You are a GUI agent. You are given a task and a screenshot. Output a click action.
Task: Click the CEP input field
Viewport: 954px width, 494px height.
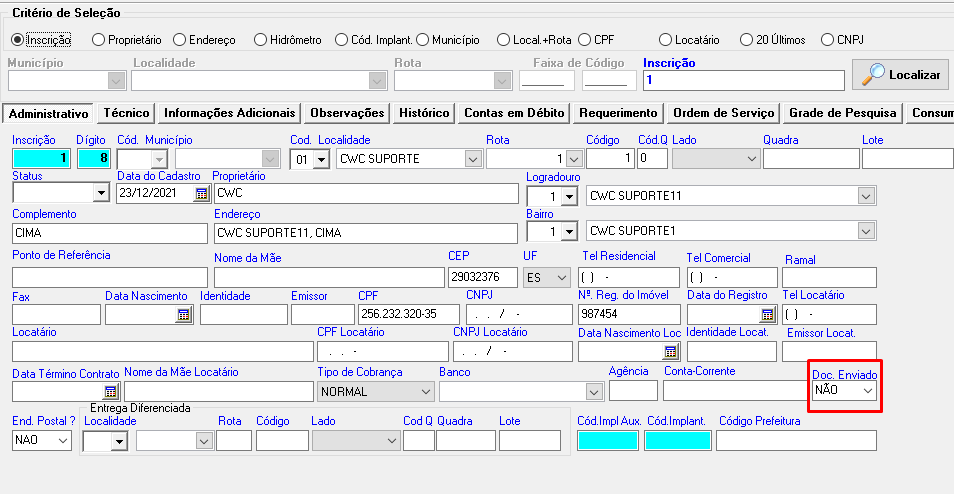click(481, 277)
